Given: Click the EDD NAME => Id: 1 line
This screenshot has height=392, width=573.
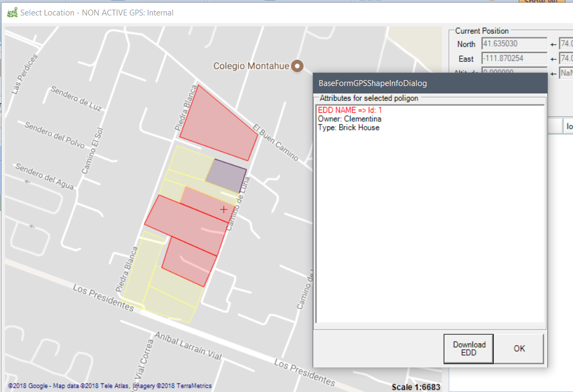Looking at the screenshot, I should pyautogui.click(x=350, y=110).
